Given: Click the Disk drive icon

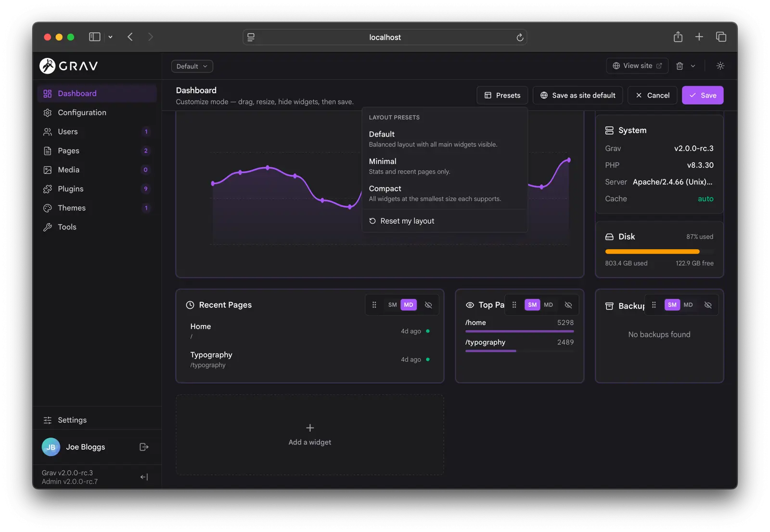Looking at the screenshot, I should point(609,237).
